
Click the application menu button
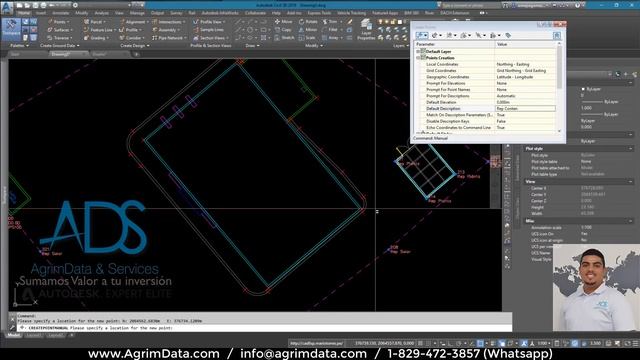click(7, 7)
